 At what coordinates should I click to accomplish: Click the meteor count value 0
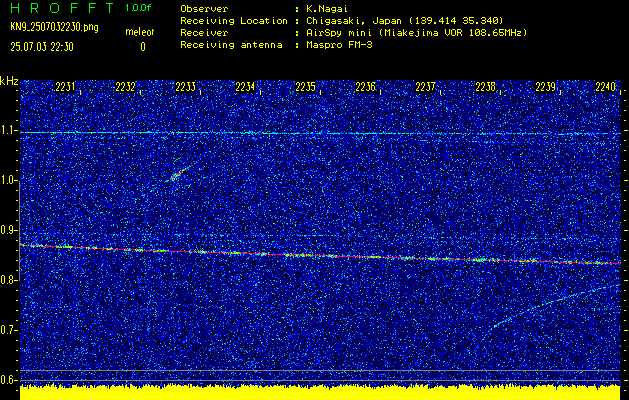click(x=143, y=47)
